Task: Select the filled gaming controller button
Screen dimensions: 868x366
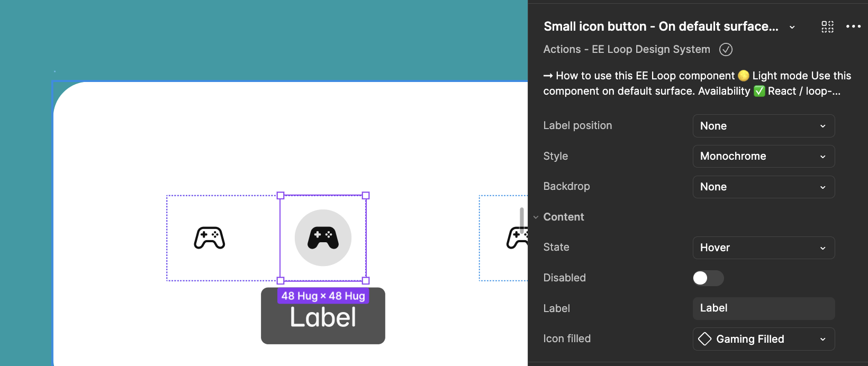Action: (x=323, y=238)
